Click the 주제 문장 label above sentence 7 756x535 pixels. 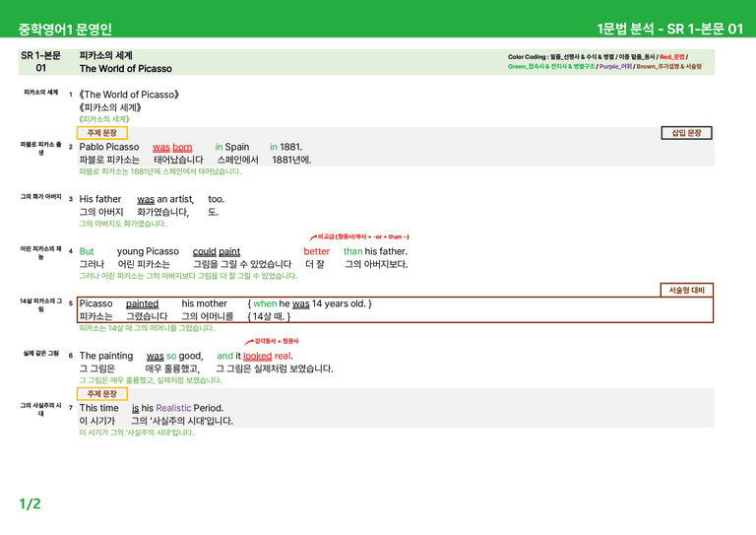click(x=102, y=394)
